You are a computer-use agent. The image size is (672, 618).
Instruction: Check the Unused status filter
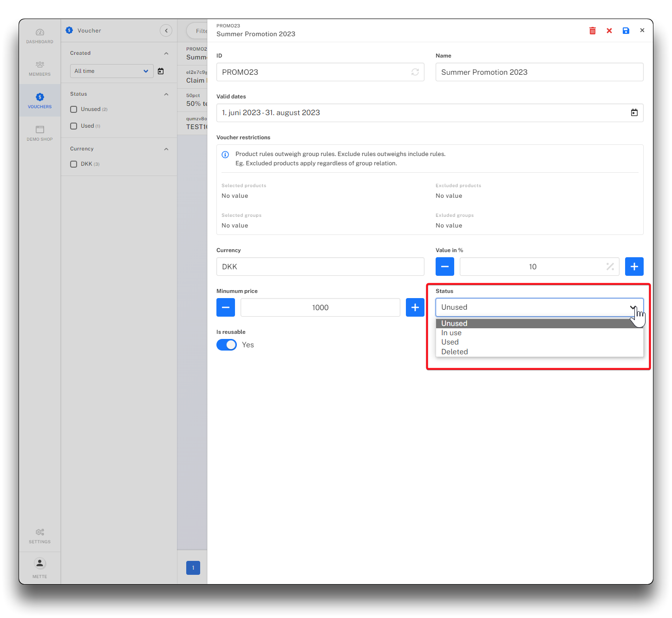[x=74, y=110]
